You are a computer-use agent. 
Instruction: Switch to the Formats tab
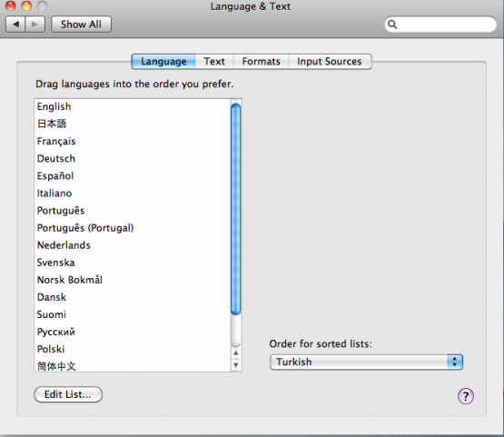click(x=261, y=62)
